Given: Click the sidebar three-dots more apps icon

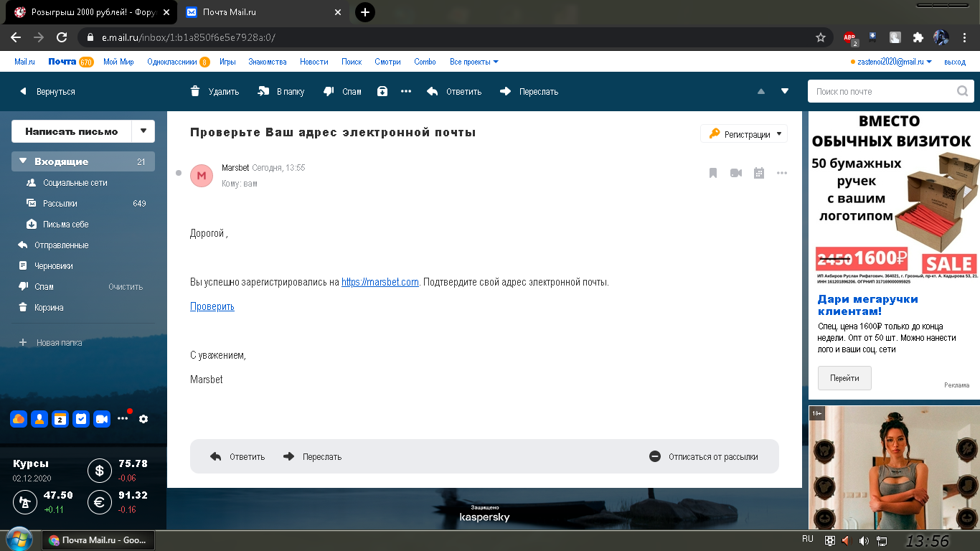Looking at the screenshot, I should pyautogui.click(x=123, y=418).
